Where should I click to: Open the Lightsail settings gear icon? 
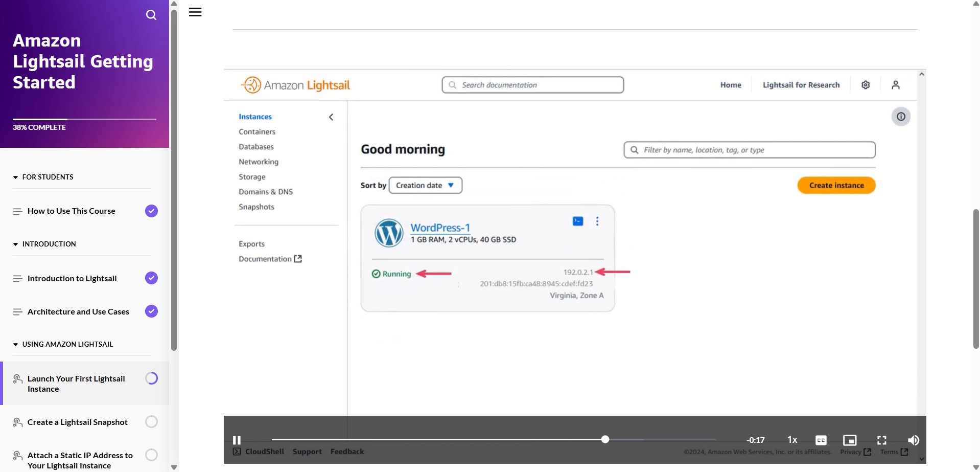pyautogui.click(x=866, y=85)
